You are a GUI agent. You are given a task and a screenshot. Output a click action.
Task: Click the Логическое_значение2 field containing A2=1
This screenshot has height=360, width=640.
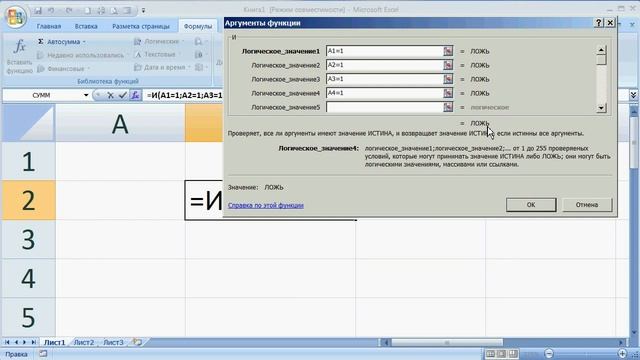tap(384, 65)
